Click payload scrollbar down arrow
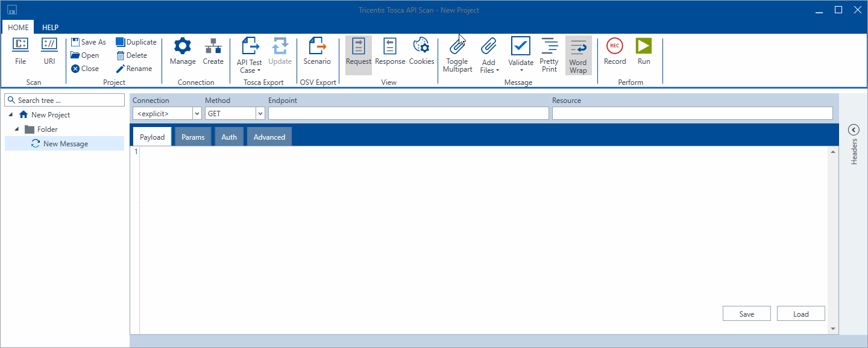This screenshot has width=868, height=348. [834, 329]
